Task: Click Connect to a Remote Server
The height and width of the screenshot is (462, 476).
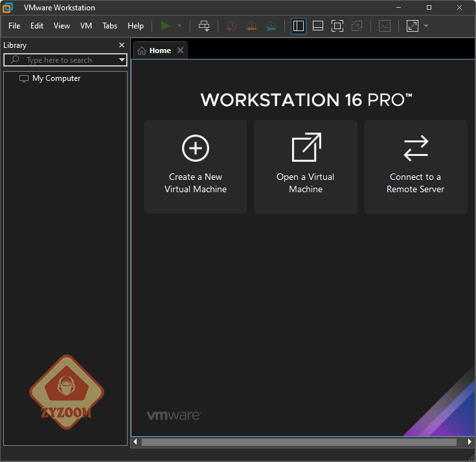Action: click(416, 167)
